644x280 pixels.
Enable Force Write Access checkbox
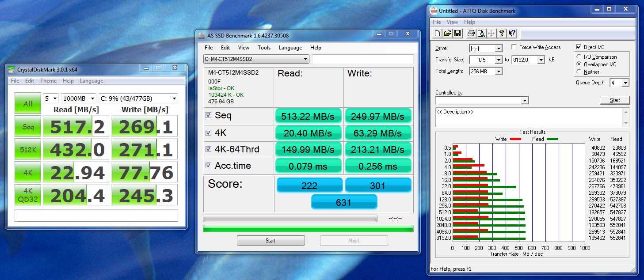tap(514, 47)
